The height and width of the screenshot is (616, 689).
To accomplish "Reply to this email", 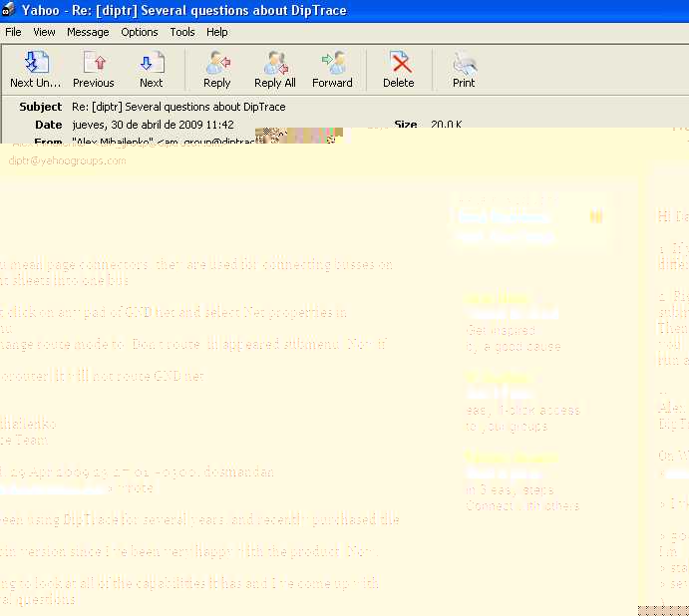I will (x=217, y=69).
